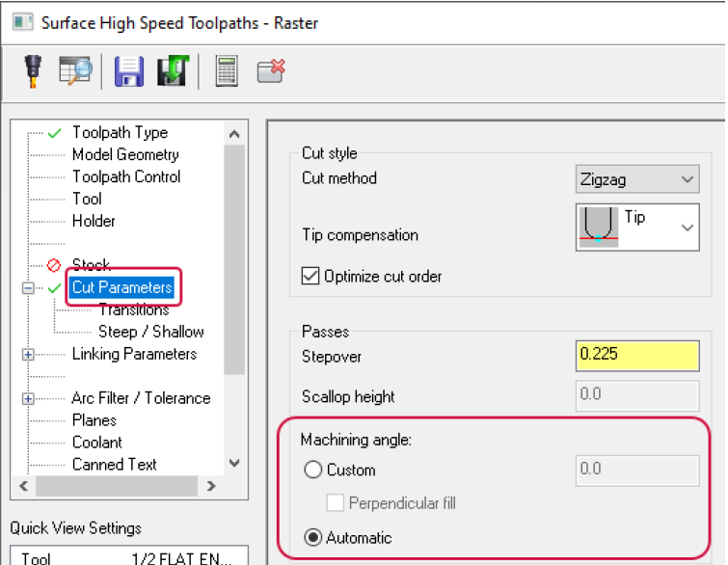Select Cut Parameters in the tree
Screen dimensions: 728x565
(x=122, y=287)
